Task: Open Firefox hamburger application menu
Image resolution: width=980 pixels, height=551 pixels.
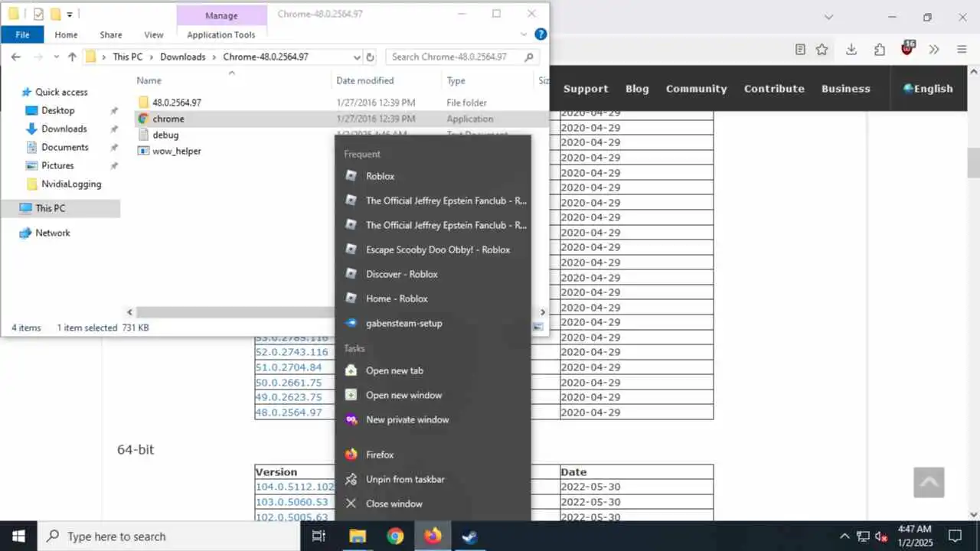Action: 962,49
